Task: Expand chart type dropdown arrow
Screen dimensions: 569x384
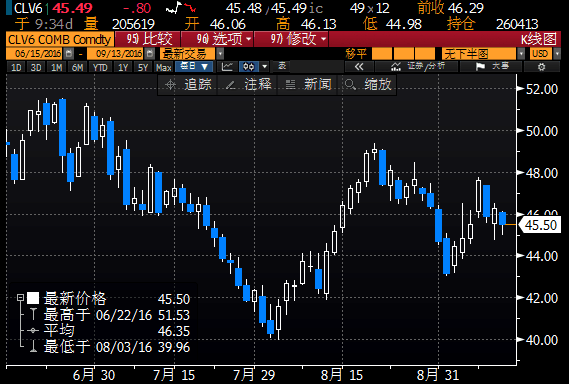Action: 265,67
